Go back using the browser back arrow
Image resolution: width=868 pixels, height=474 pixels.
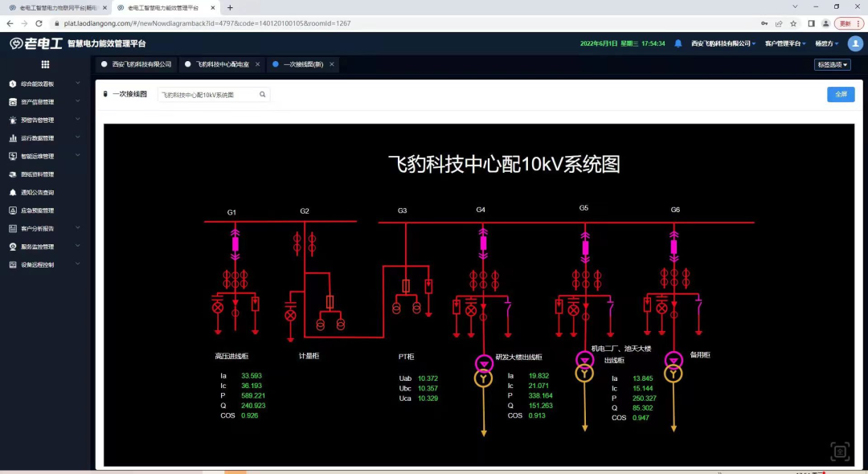point(10,23)
